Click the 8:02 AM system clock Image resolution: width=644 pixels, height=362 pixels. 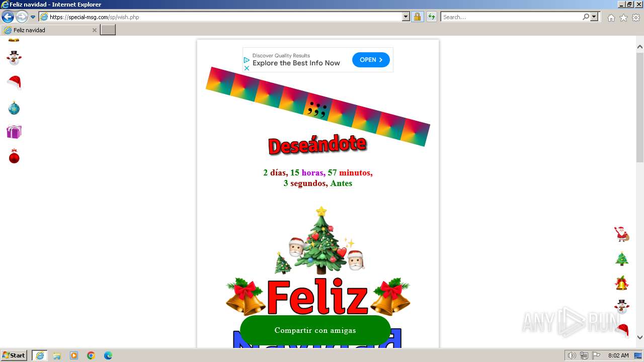pos(618,355)
